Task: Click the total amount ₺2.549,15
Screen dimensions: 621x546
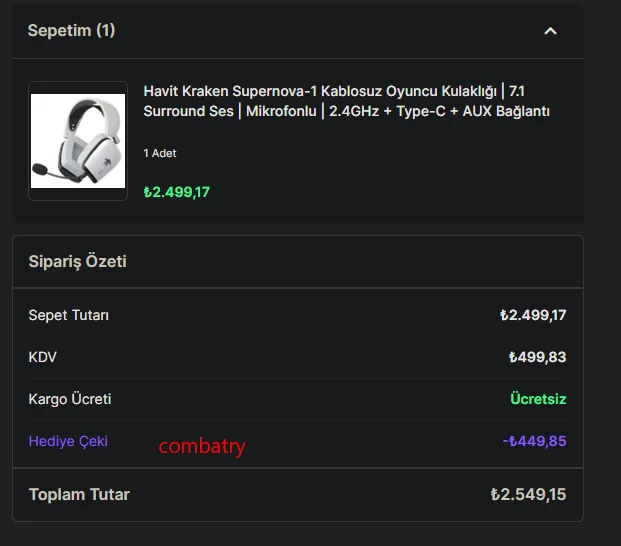Action: 528,494
